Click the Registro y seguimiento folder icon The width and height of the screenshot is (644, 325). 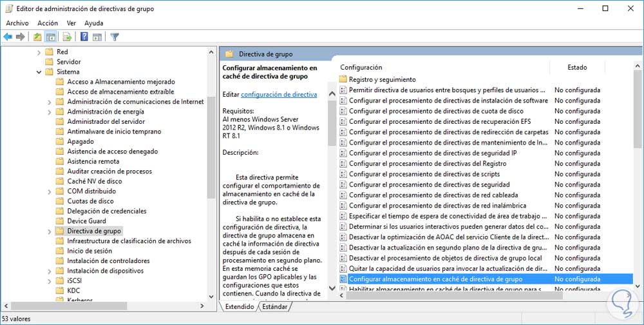coord(343,79)
